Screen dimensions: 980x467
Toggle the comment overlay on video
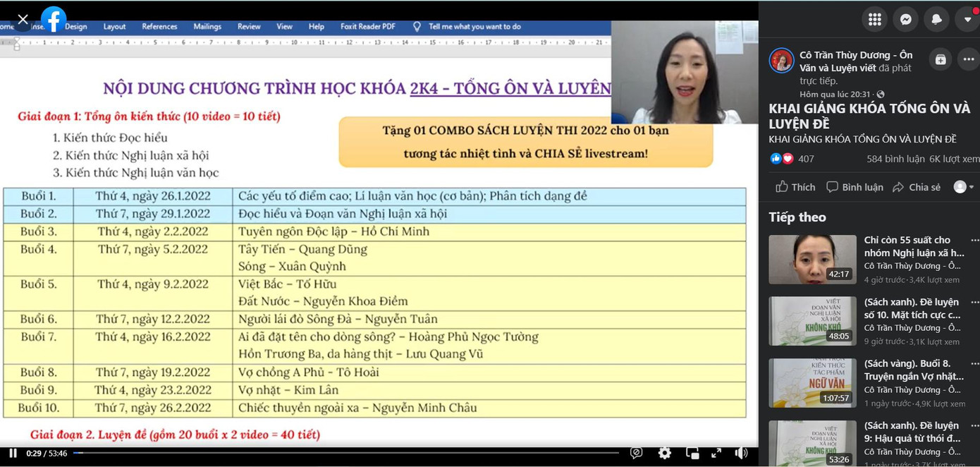(x=637, y=453)
